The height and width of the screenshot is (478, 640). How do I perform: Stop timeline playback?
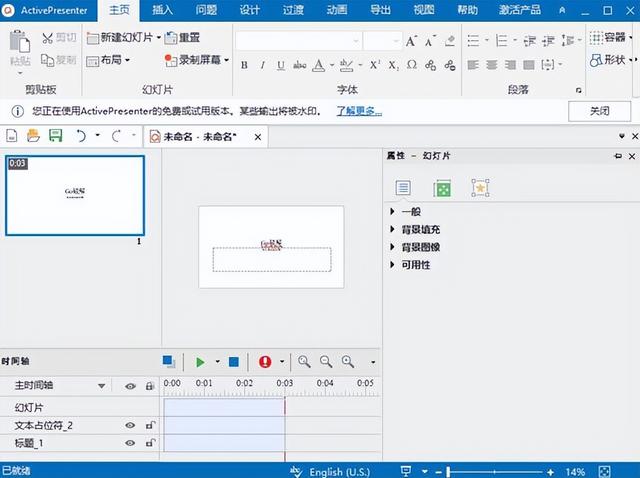[x=233, y=362]
